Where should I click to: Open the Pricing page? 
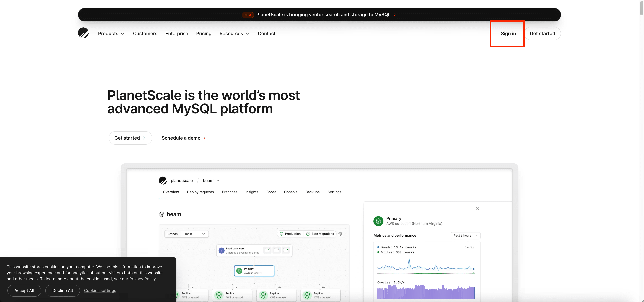coord(203,33)
